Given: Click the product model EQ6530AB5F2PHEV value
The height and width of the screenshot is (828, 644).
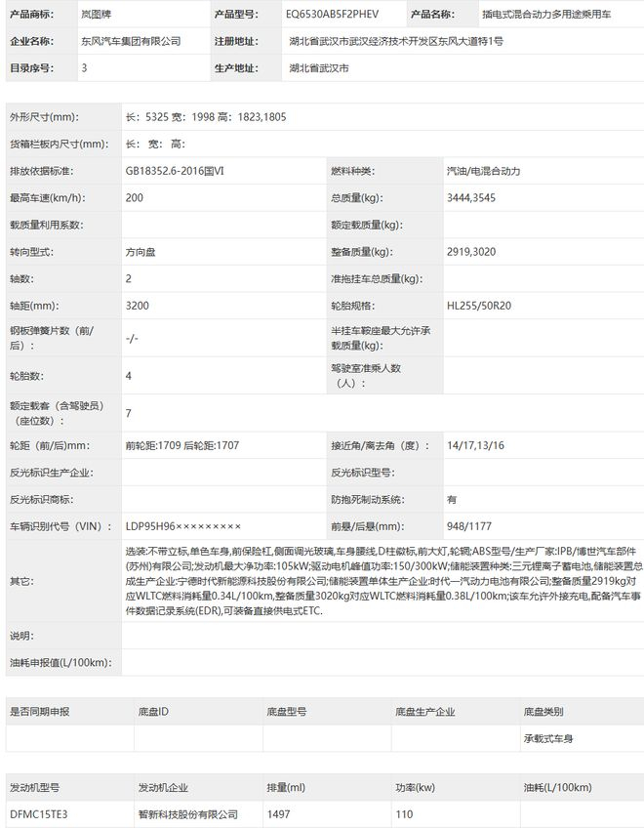Looking at the screenshot, I should 332,15.
